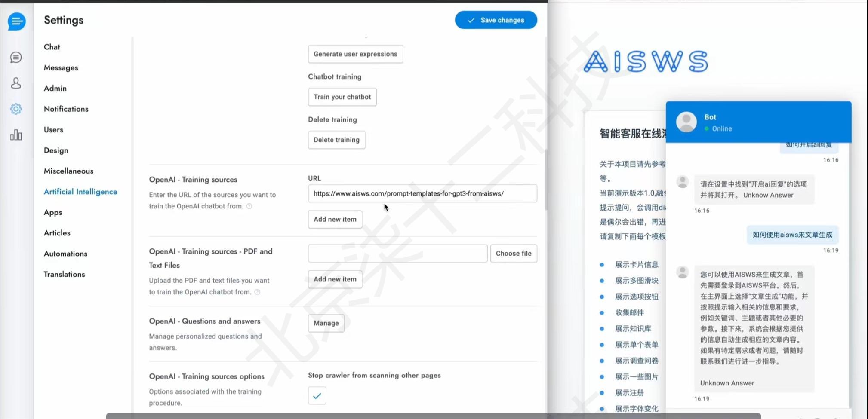Screen dimensions: 868x419
Task: Click the '展示单个表单' list item
Action: click(637, 345)
